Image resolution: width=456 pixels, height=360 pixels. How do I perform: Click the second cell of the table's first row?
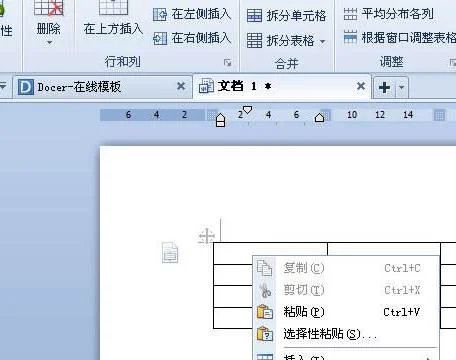point(384,249)
